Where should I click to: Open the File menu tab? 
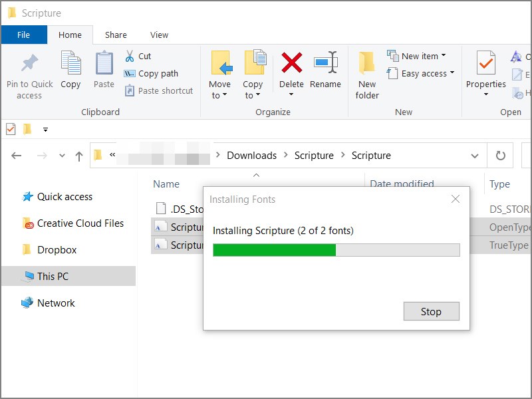click(24, 35)
